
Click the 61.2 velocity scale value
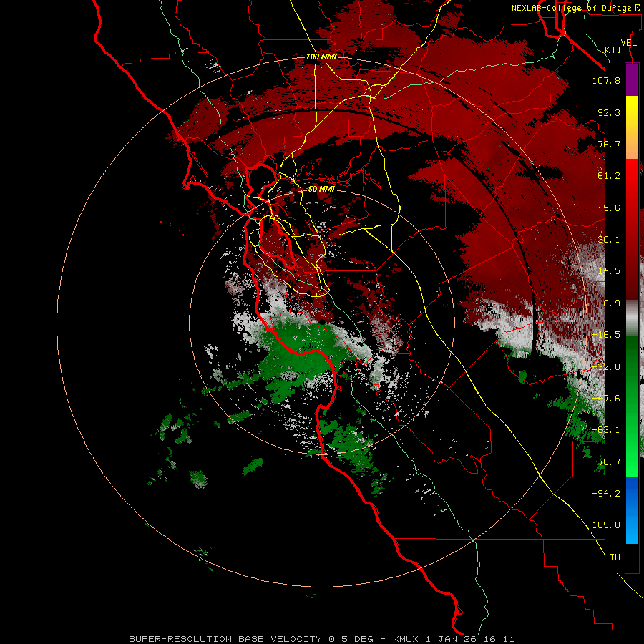(x=609, y=176)
